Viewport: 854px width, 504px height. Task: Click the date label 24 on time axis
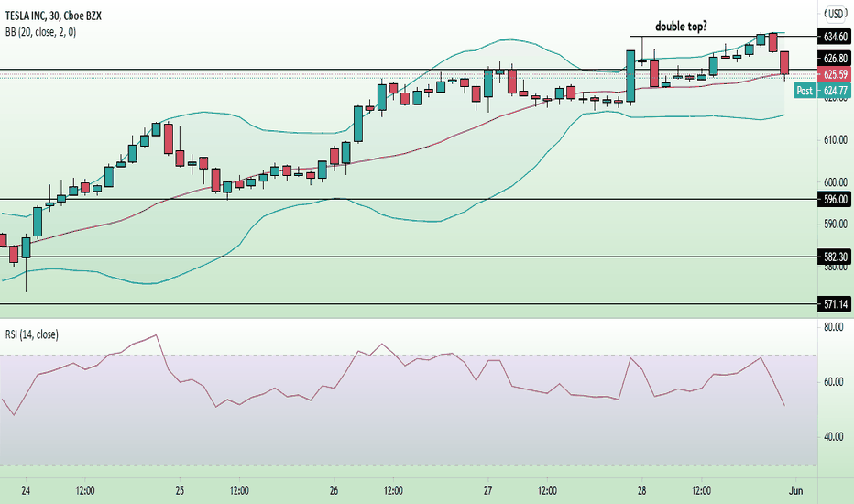click(26, 490)
